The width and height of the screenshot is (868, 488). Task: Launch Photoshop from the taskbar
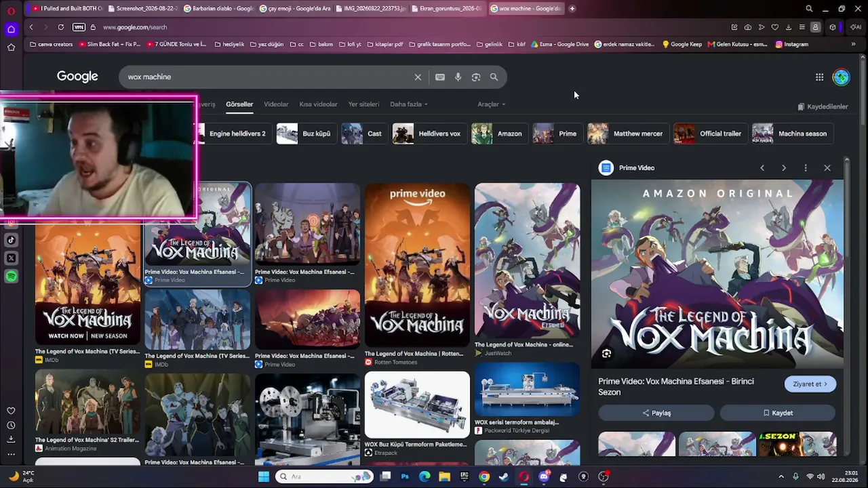click(x=405, y=476)
